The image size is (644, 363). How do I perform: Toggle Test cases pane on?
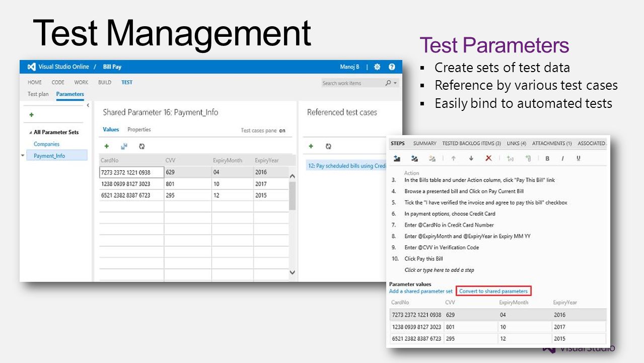pos(282,131)
